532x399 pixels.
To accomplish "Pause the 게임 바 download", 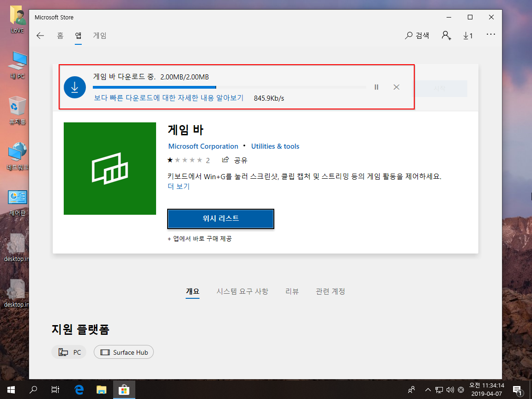I will [376, 87].
